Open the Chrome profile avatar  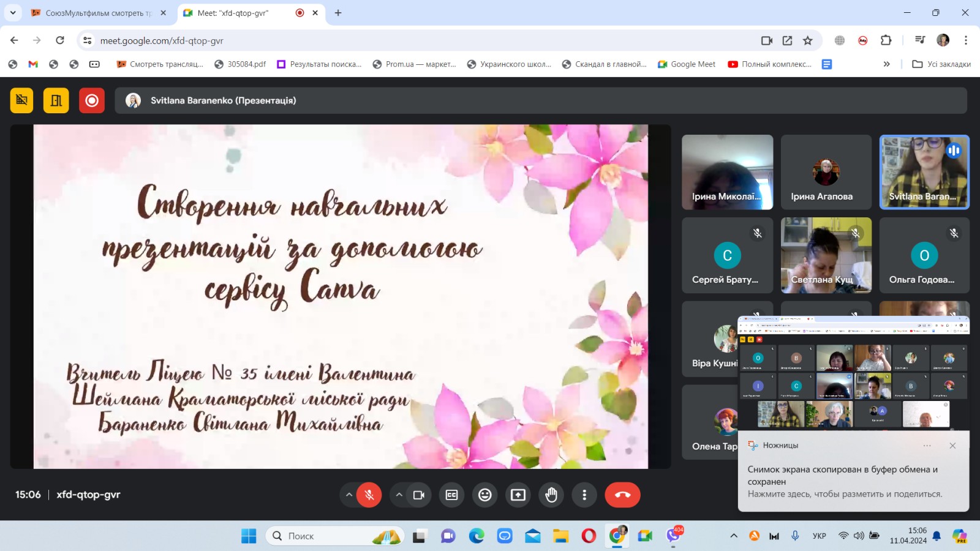point(943,40)
